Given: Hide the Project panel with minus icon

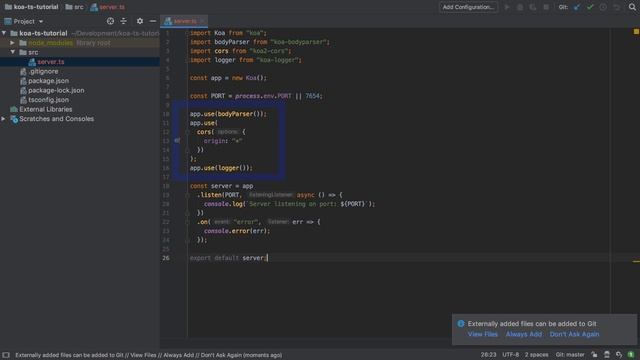Looking at the screenshot, I should coord(153,21).
